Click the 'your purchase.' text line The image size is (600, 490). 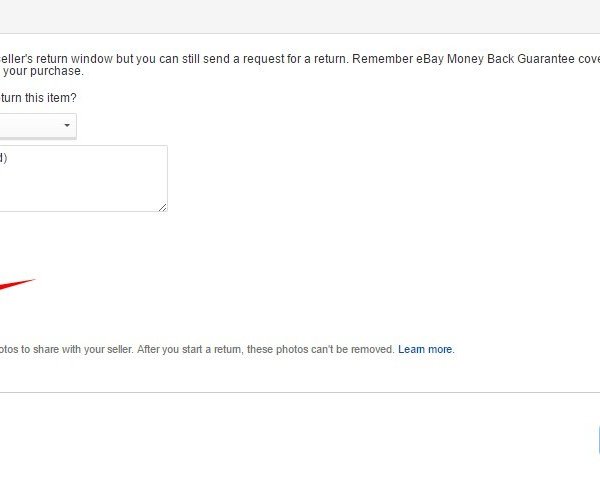coord(43,71)
